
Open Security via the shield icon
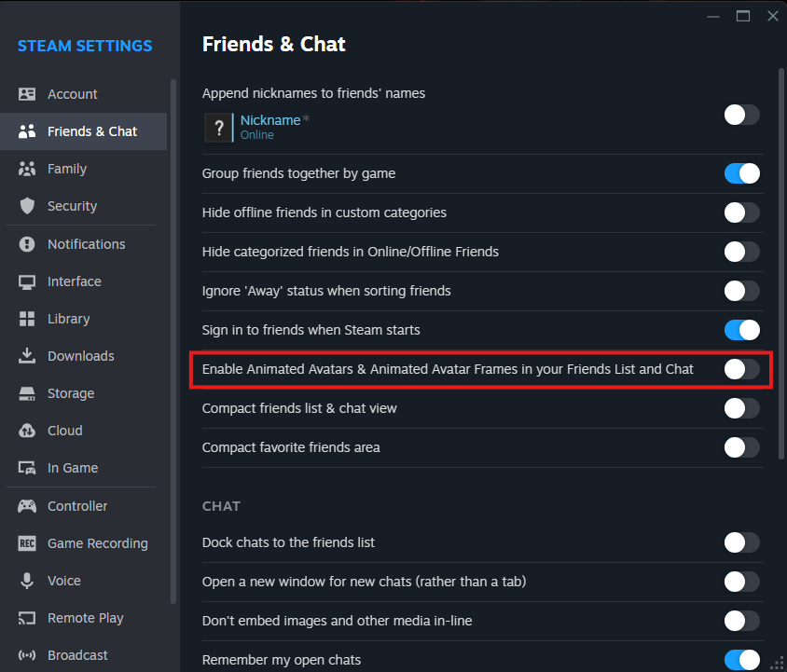[x=27, y=206]
